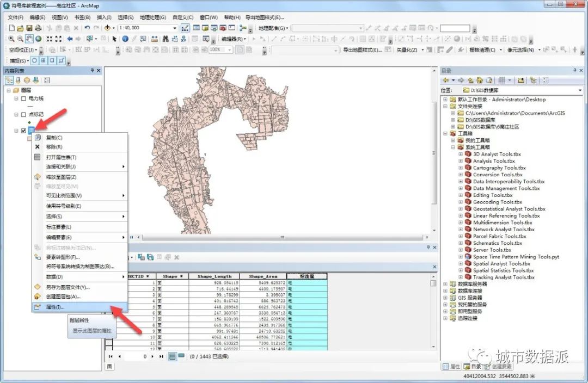Switch to List By Visibility view

[27, 80]
